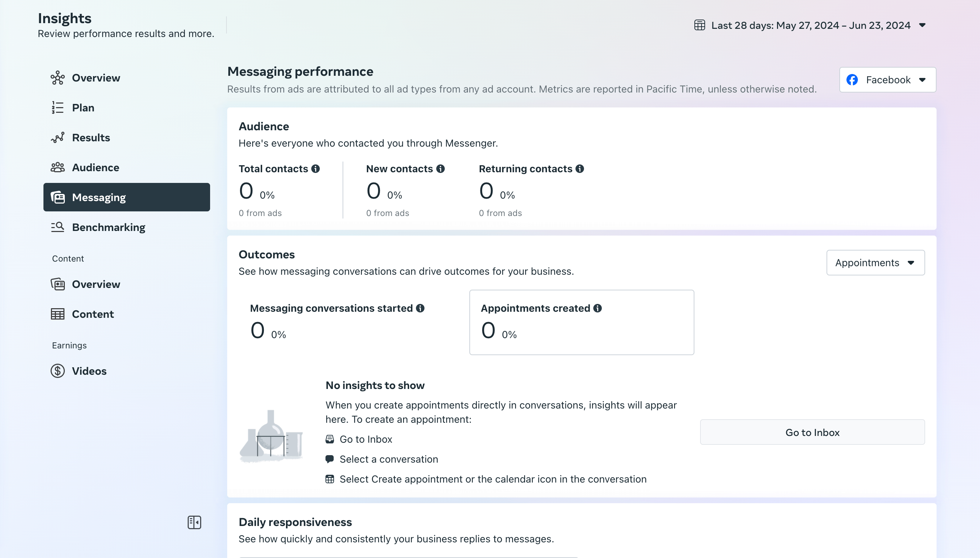Image resolution: width=980 pixels, height=558 pixels.
Task: Open the Audience section in sidebar
Action: coord(95,168)
